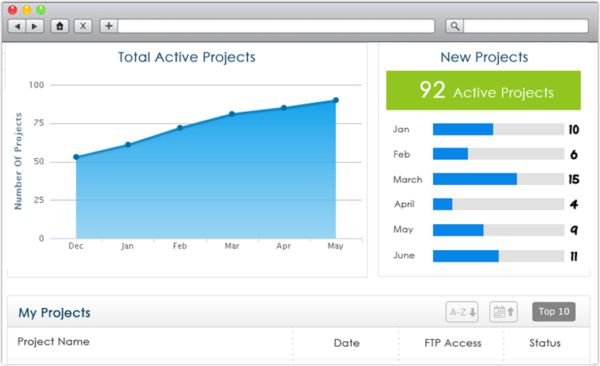Go back with the browser back arrow
The image size is (600, 366).
pos(18,26)
